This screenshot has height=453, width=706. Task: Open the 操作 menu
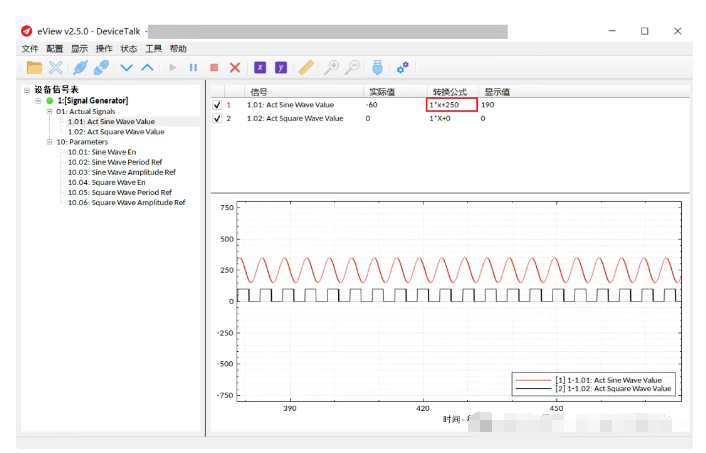[104, 49]
